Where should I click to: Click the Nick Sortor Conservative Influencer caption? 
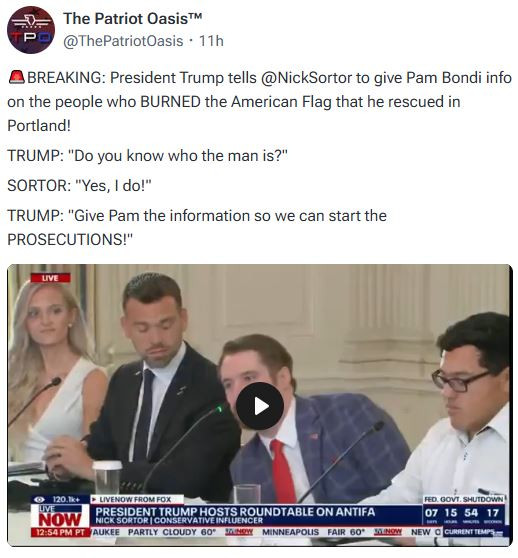179,521
